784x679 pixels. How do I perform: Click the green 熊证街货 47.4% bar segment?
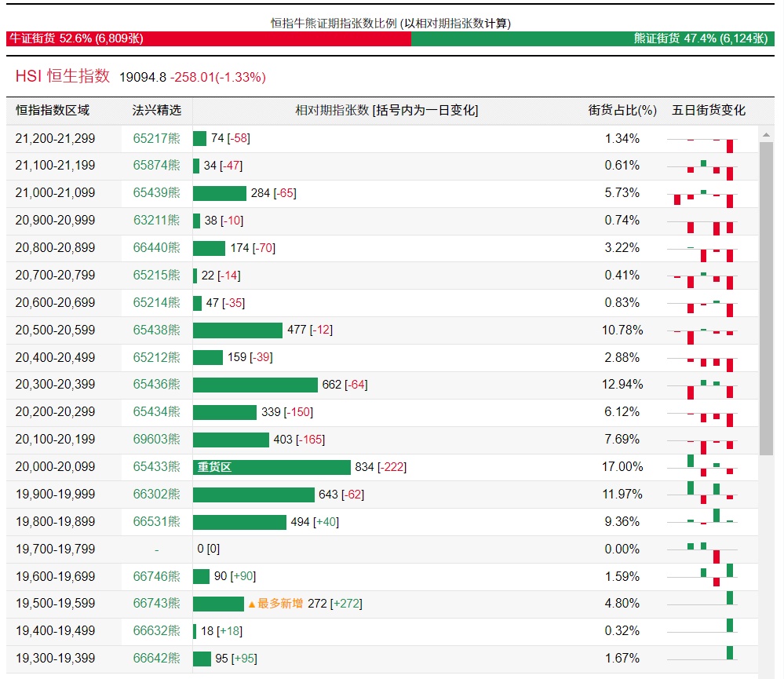click(593, 38)
